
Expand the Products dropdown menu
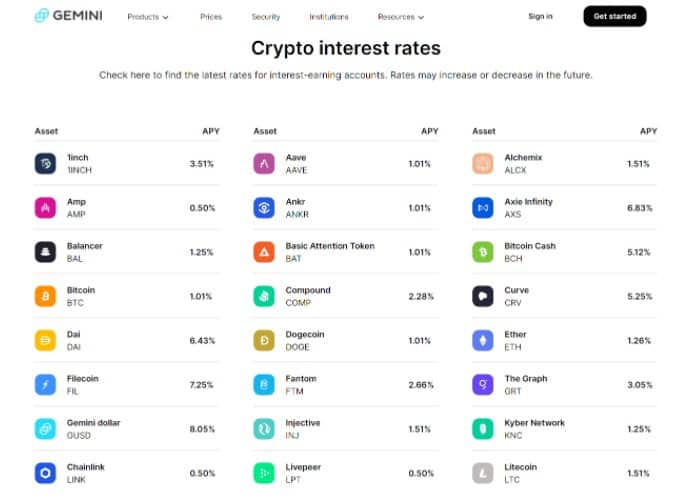pyautogui.click(x=148, y=17)
